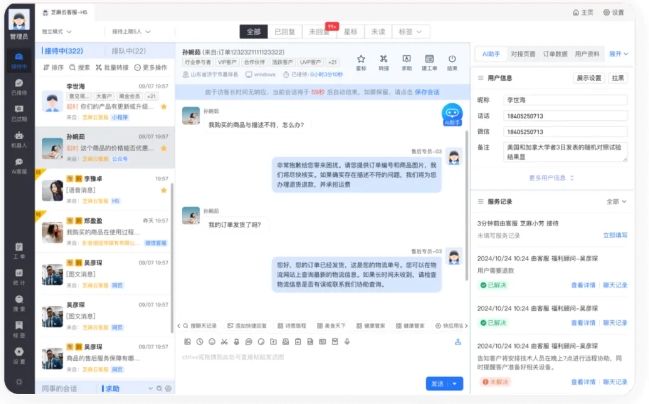The image size is (649, 404).
Task: Open 郑盈盈 conversation in list
Action: (x=104, y=232)
